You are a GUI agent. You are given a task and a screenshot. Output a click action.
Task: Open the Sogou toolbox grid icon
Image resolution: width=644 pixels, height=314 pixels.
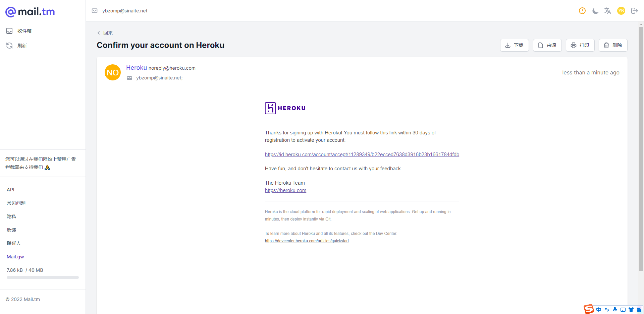coord(639,310)
